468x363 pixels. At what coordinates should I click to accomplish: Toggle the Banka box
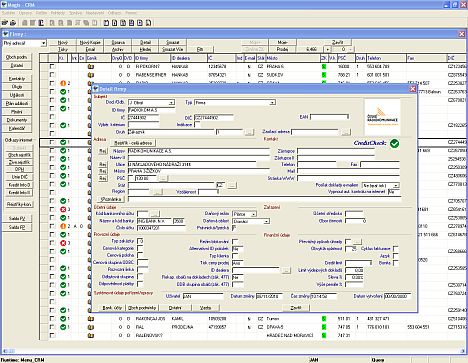395,263
